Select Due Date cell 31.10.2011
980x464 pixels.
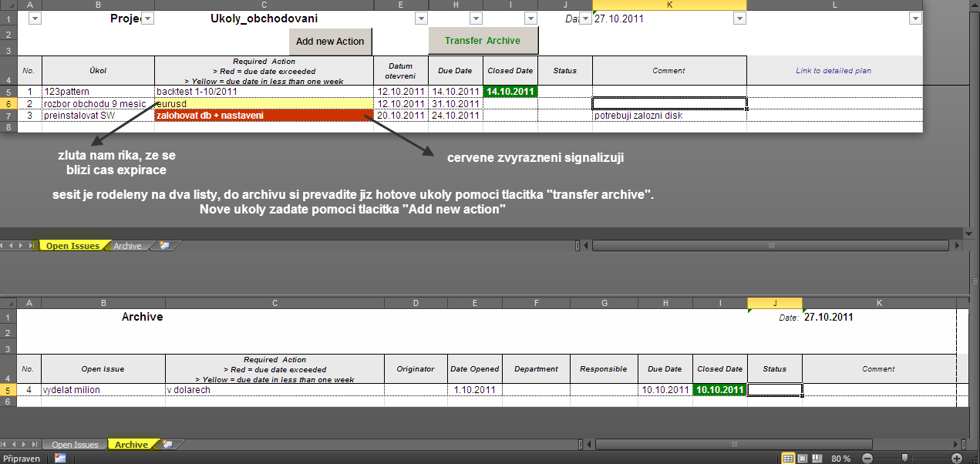(x=455, y=103)
